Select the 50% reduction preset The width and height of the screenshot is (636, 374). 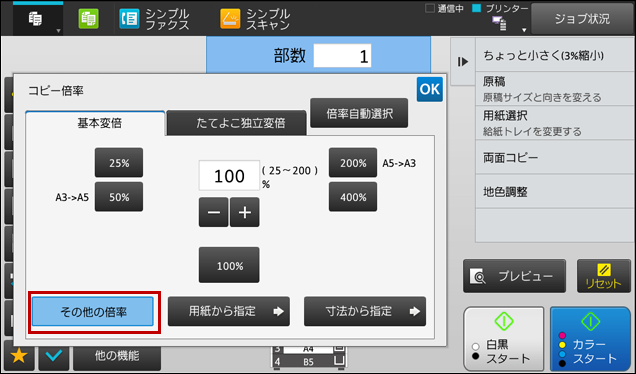point(119,197)
